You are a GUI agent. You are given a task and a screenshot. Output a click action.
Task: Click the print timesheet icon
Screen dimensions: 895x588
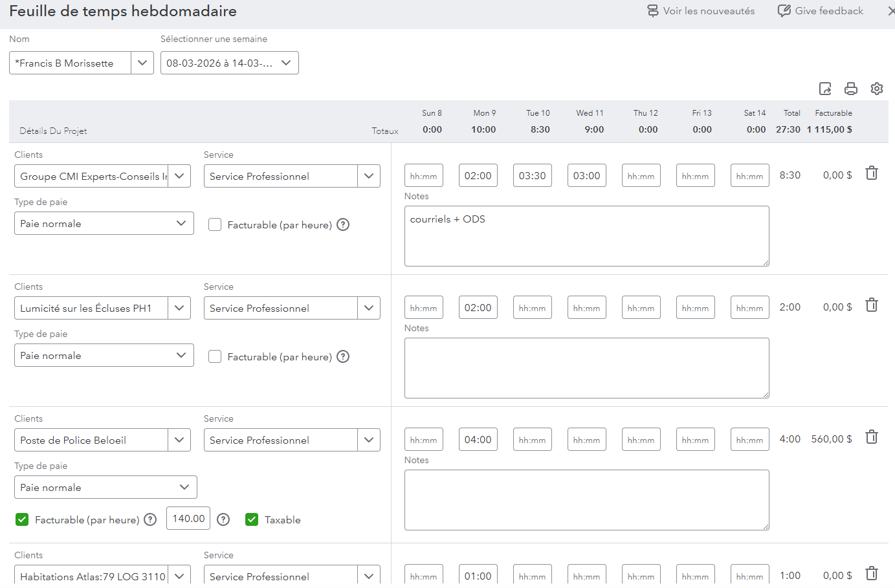(x=851, y=89)
